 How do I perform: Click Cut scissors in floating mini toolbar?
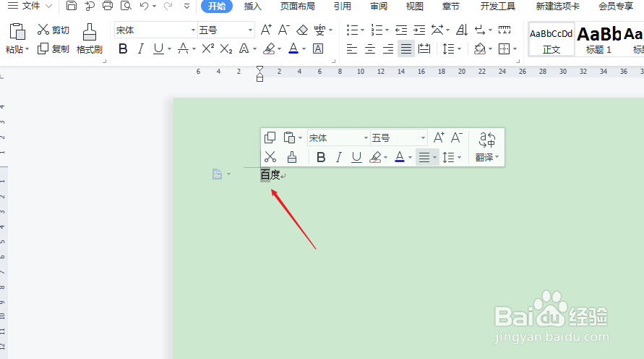pos(270,157)
